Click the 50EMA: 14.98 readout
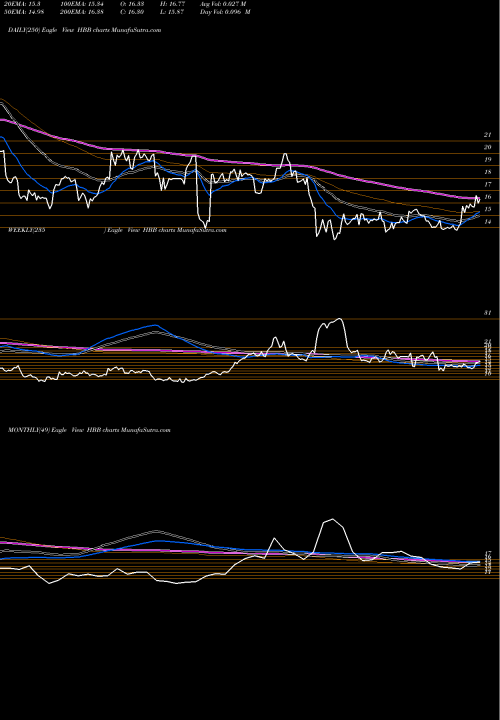 (24, 12)
